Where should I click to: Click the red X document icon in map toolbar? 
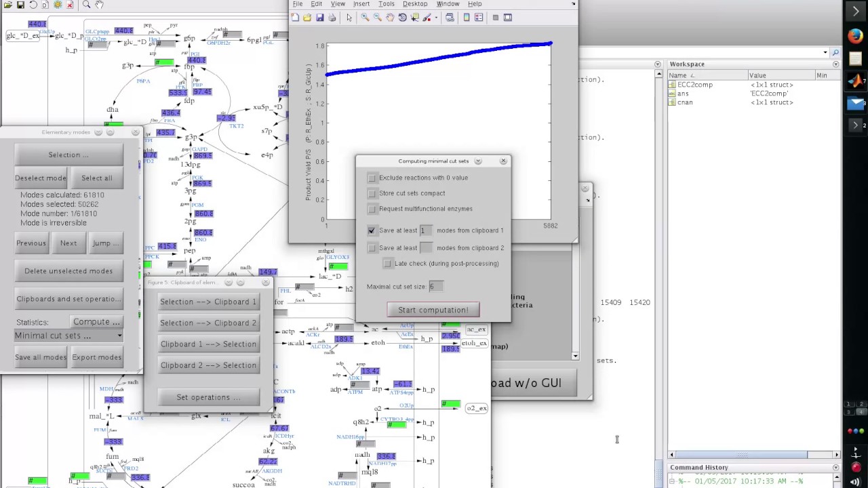pos(70,5)
